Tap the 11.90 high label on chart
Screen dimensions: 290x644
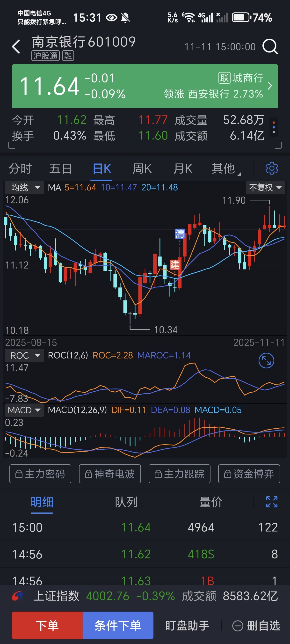coord(234,200)
